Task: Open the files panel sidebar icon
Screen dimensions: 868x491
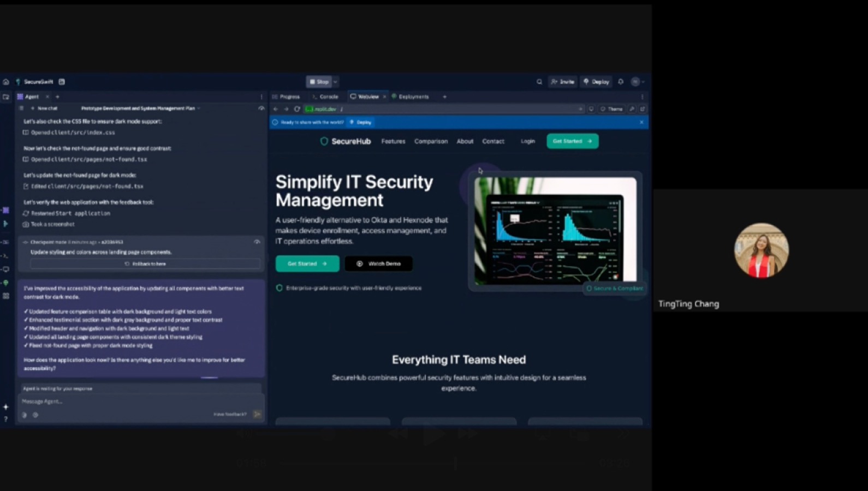Action: (6, 97)
